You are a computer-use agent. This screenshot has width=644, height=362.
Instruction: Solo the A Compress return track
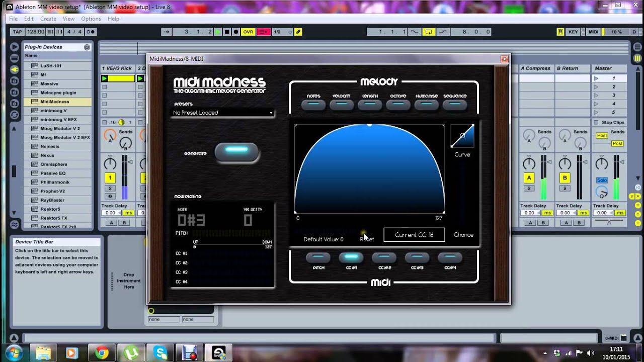[528, 189]
